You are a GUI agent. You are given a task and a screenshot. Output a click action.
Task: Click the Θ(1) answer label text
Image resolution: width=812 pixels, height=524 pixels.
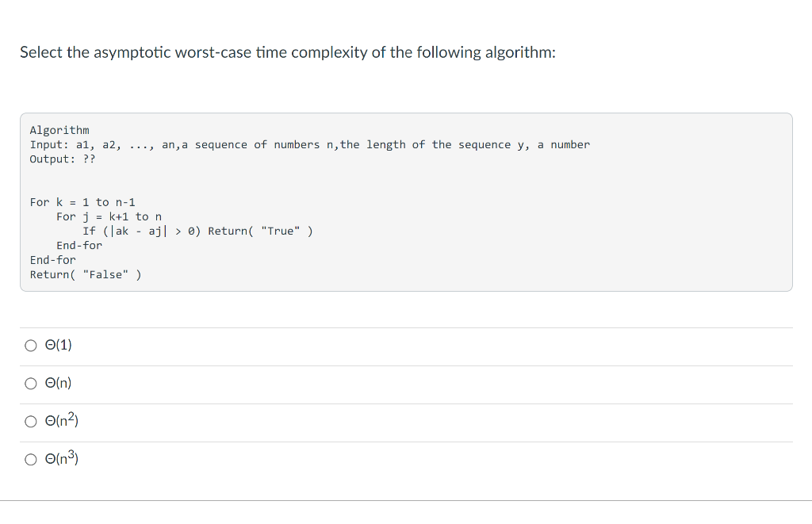click(58, 345)
